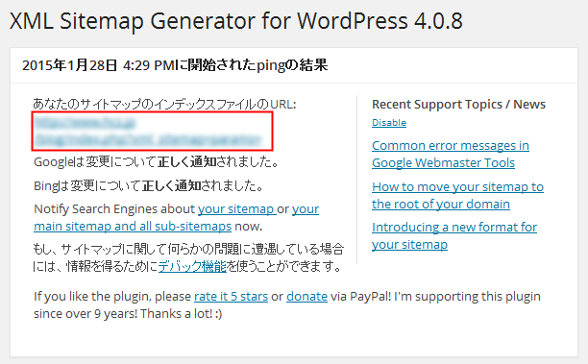Open the デバック機能 debug link
The width and height of the screenshot is (588, 364).
192,267
